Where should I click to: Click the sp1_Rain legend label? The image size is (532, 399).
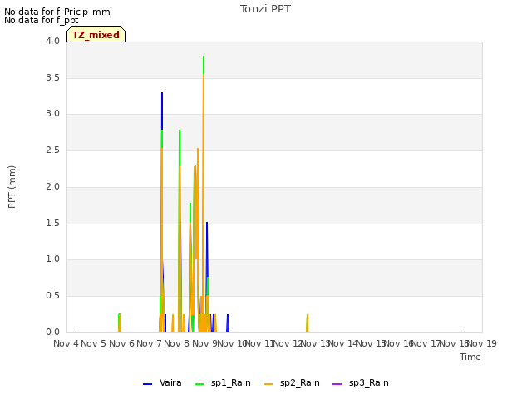point(231,382)
